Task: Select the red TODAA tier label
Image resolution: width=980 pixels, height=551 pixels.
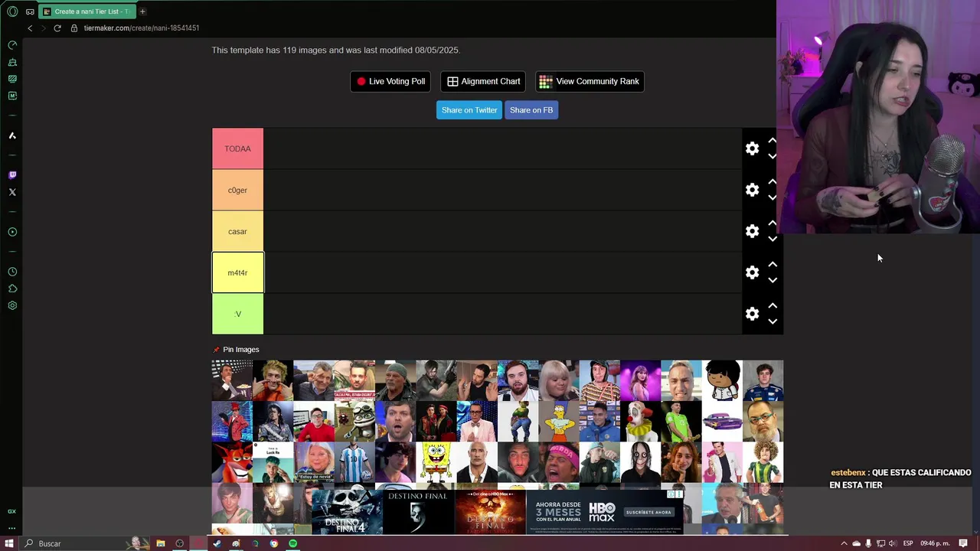Action: tap(237, 148)
